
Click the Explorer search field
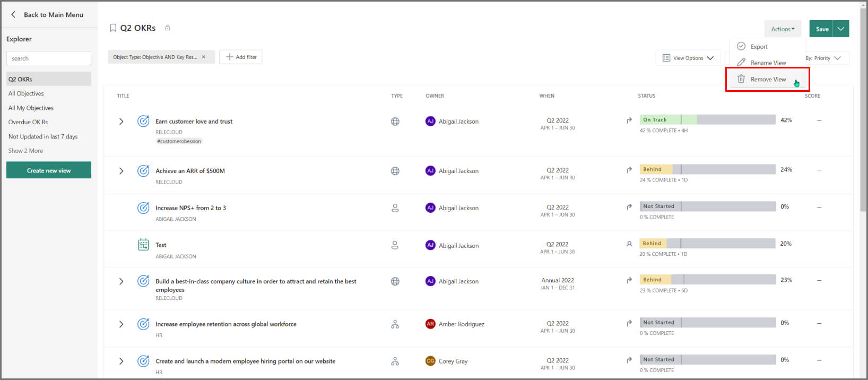[x=49, y=58]
